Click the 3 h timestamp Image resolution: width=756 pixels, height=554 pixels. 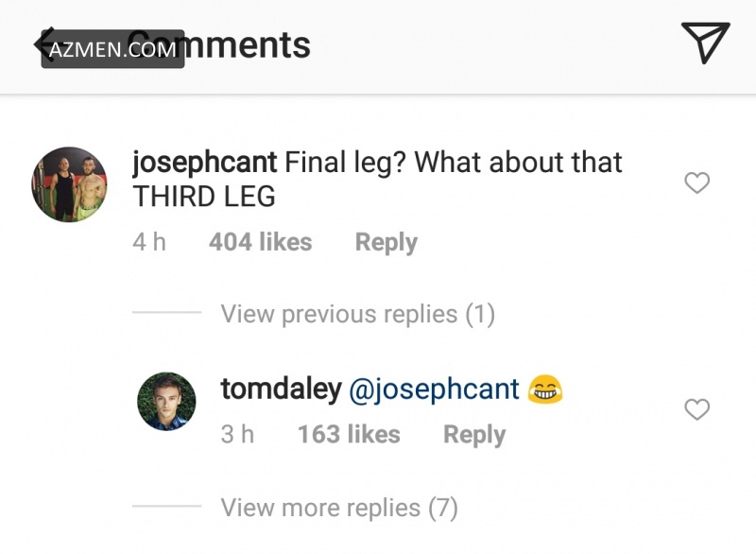pos(238,435)
